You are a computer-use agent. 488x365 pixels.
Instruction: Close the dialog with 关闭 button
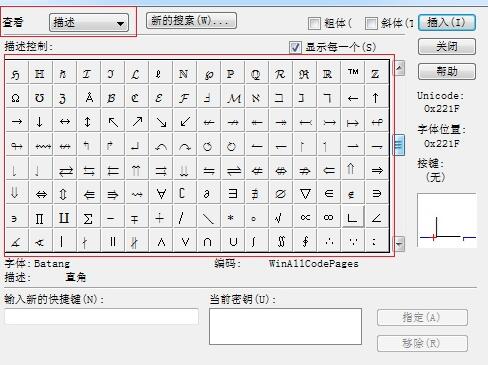click(x=447, y=46)
